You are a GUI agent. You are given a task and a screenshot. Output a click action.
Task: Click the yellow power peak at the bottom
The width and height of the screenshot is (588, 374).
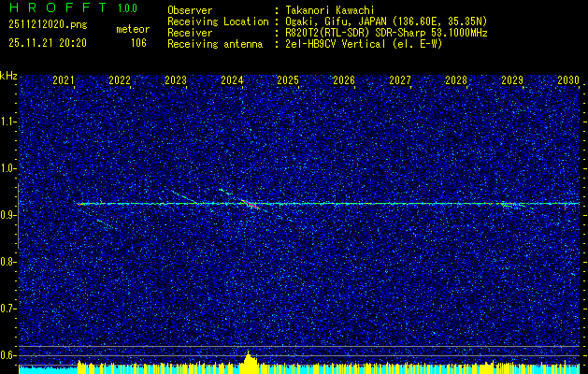(249, 363)
